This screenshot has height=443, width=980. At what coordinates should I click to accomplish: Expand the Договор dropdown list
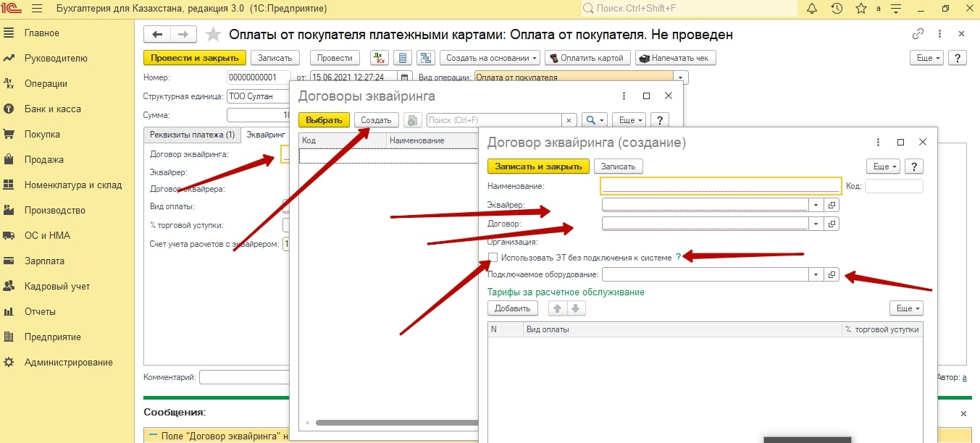tap(816, 224)
